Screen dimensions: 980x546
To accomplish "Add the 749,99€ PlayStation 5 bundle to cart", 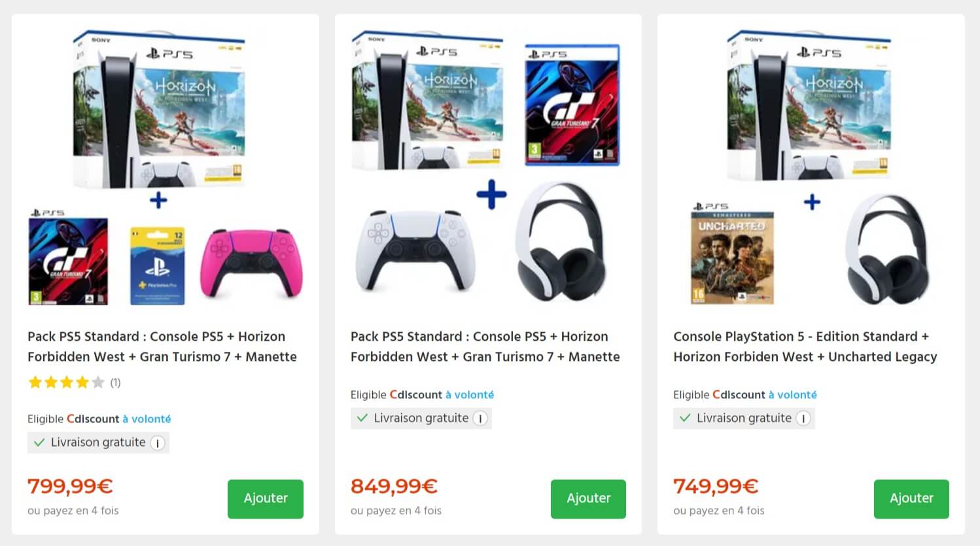I will coord(911,499).
